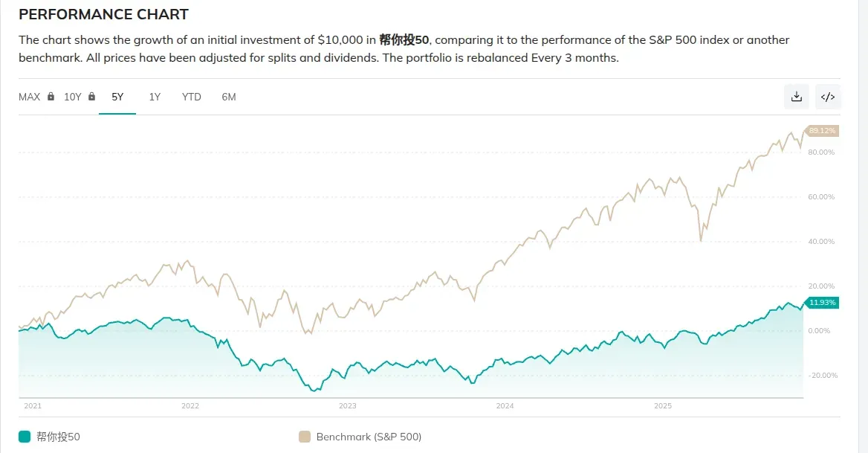Click the lock icon beside MAX
Screen dimensions: 868x453
pyautogui.click(x=51, y=97)
